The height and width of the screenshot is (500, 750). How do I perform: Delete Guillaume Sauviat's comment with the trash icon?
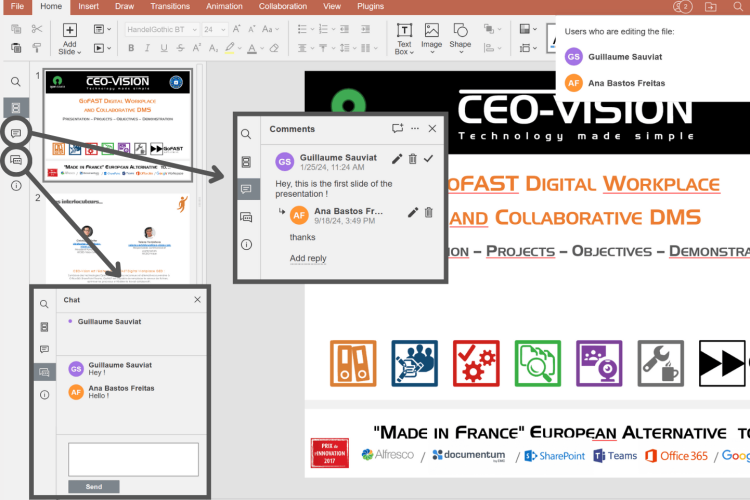[413, 159]
